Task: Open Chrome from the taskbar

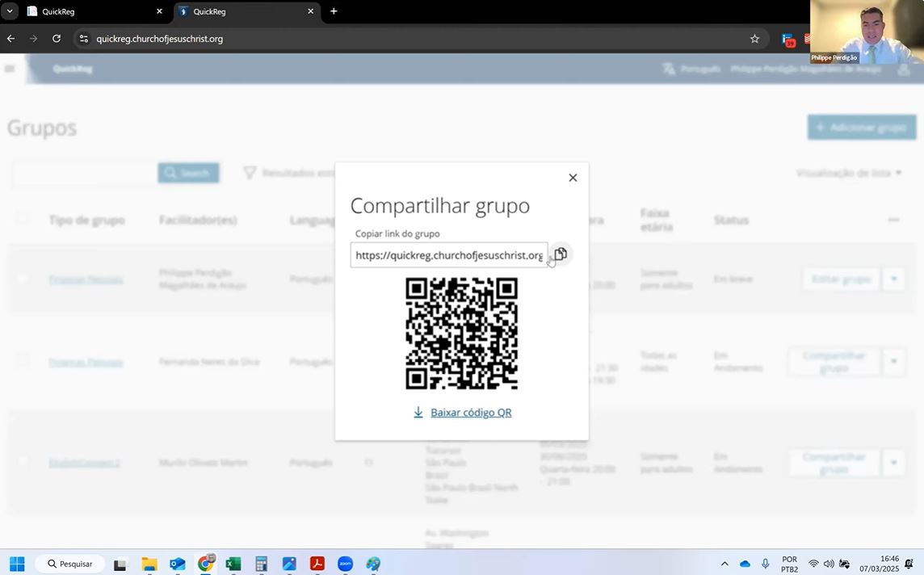Action: point(206,564)
